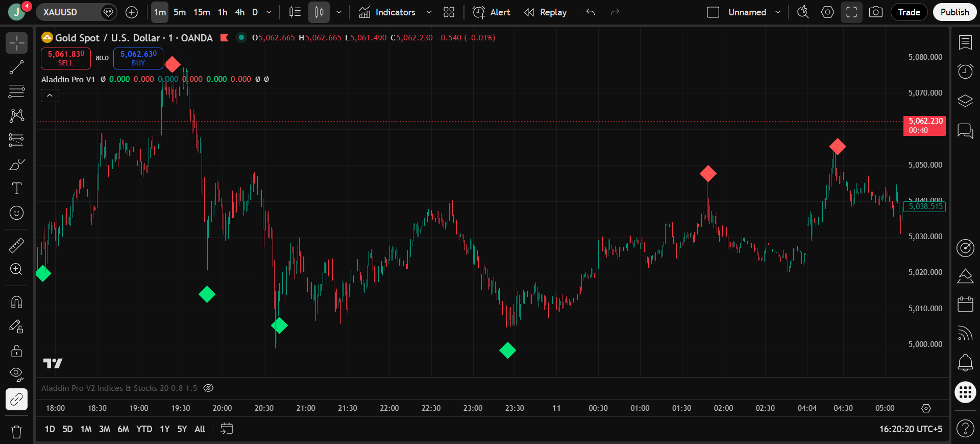Viewport: 980px width, 444px height.
Task: Click the red current price label 5,062.230
Action: point(924,126)
